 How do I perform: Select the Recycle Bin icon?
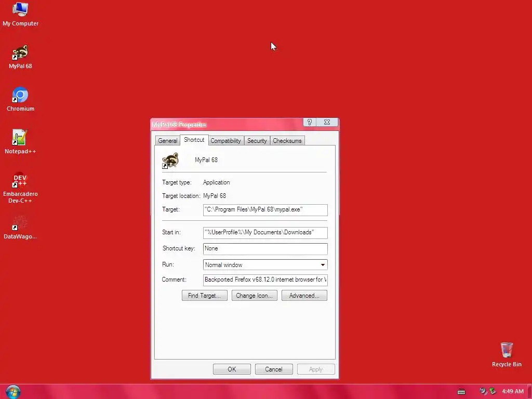(507, 354)
